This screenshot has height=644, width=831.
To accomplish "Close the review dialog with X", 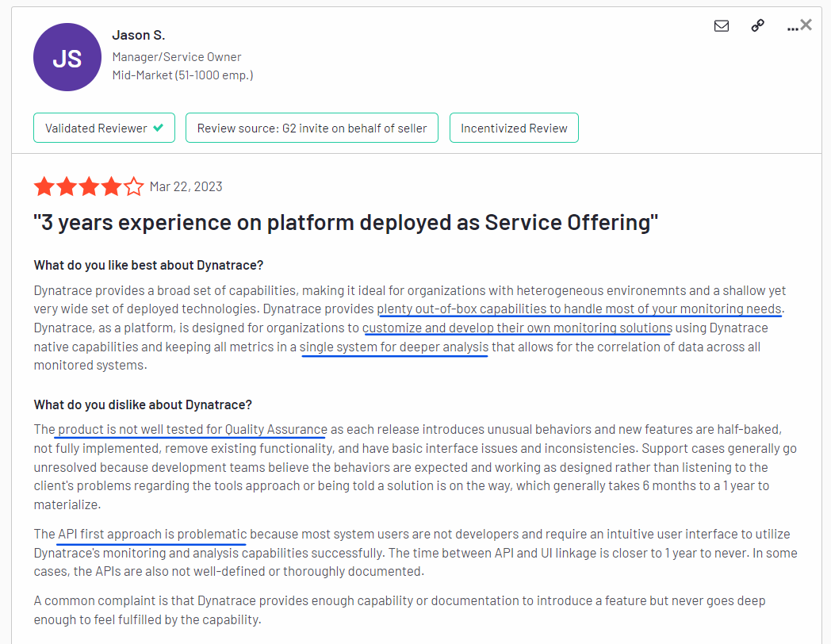I will tap(806, 25).
